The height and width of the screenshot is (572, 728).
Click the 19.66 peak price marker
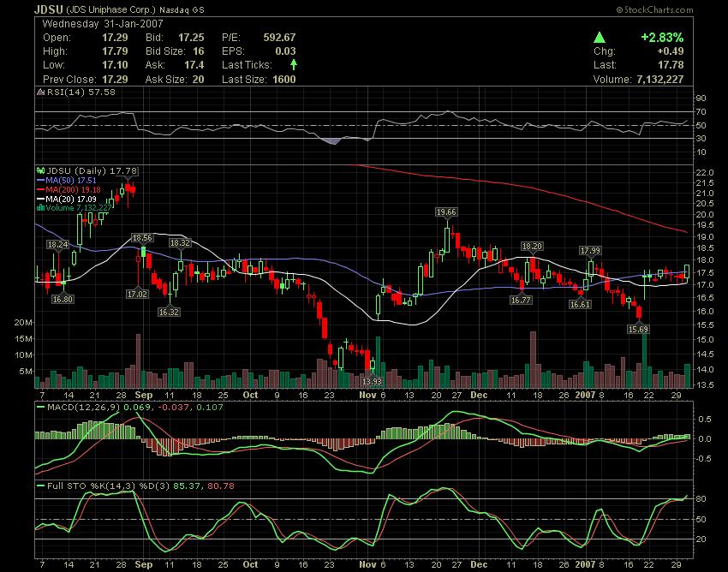coord(446,212)
